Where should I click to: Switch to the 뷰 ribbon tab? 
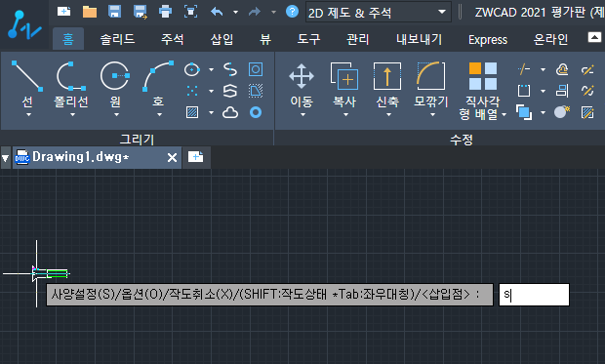265,39
